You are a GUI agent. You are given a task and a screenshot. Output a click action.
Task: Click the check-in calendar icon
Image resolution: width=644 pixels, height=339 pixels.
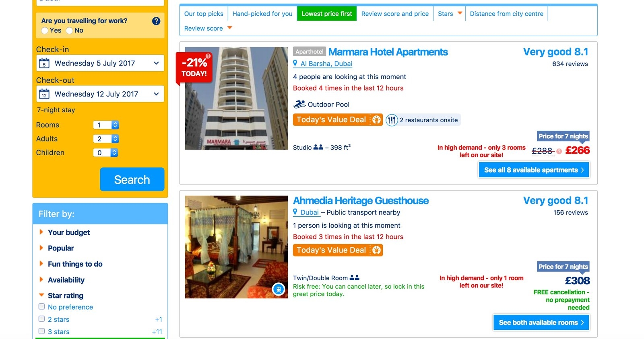pos(44,63)
